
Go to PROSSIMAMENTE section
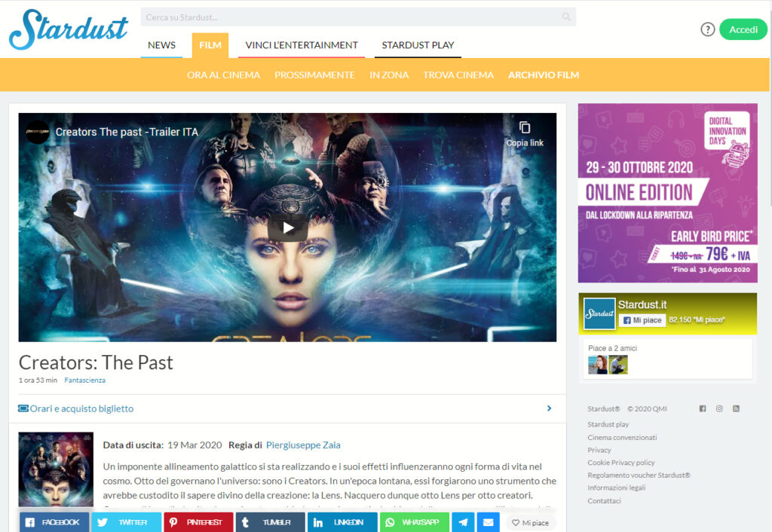point(314,75)
